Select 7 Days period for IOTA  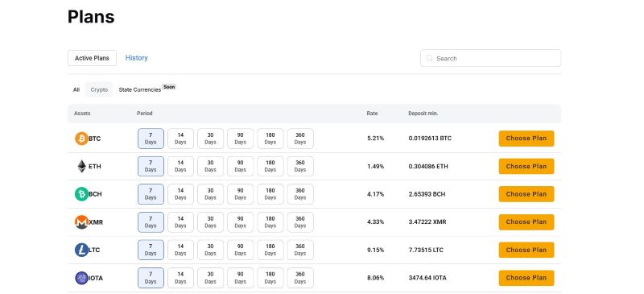pyautogui.click(x=151, y=278)
